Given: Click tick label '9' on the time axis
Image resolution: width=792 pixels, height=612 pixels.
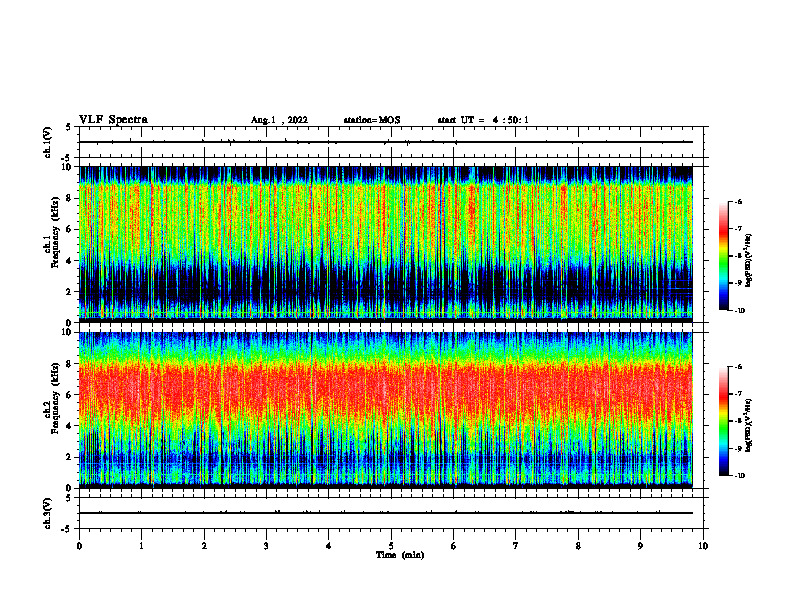Looking at the screenshot, I should click(640, 546).
